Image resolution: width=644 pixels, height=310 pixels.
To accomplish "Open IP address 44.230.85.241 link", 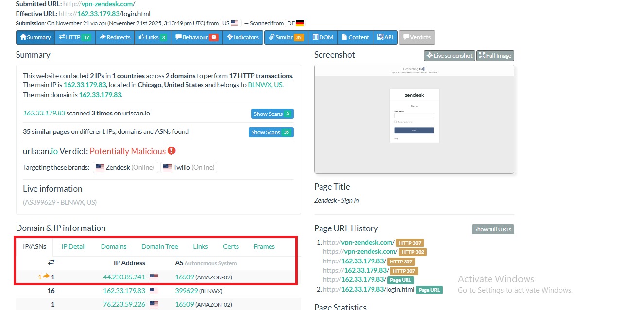I will [124, 277].
